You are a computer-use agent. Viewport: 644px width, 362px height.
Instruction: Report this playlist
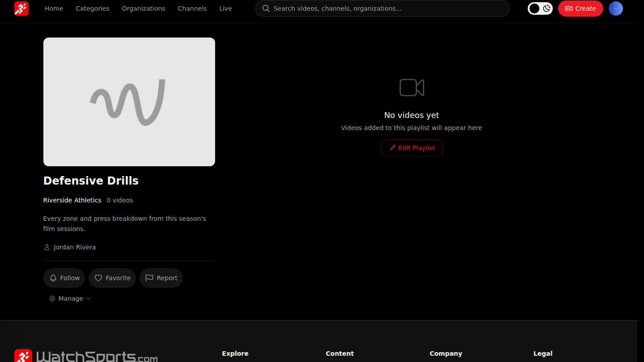pyautogui.click(x=161, y=278)
